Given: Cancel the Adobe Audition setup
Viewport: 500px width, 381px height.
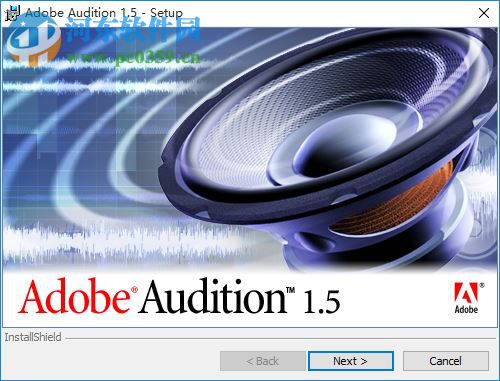Looking at the screenshot, I should (x=446, y=361).
